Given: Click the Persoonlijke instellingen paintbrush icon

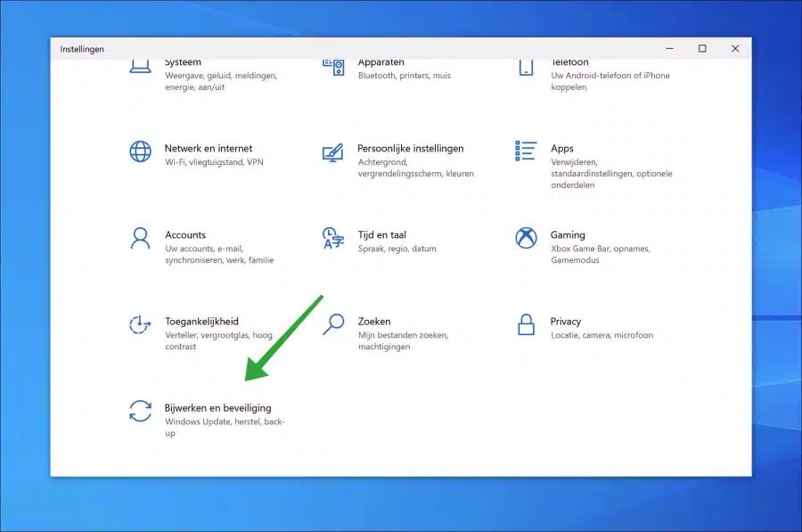Looking at the screenshot, I should point(333,151).
